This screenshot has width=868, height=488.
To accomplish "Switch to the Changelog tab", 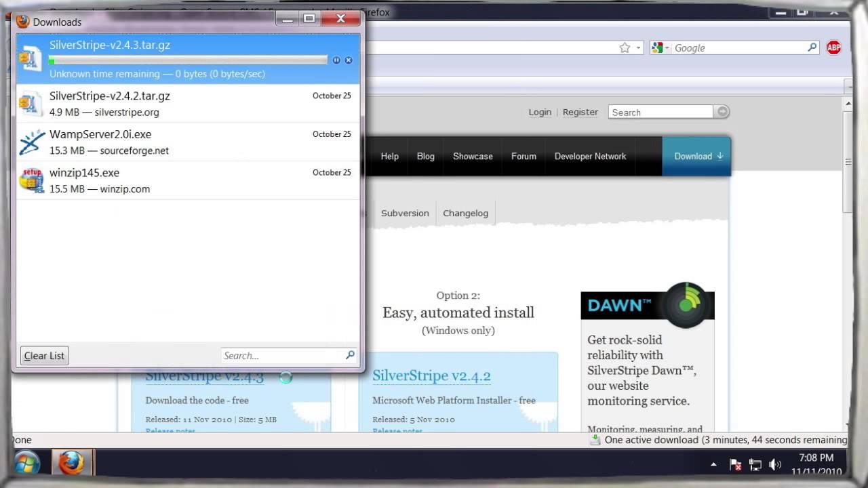I will 465,213.
